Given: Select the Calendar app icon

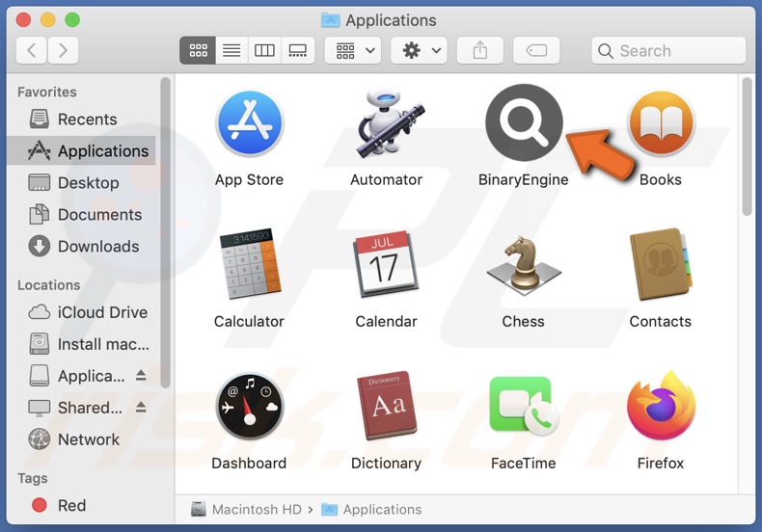Looking at the screenshot, I should point(387,264).
